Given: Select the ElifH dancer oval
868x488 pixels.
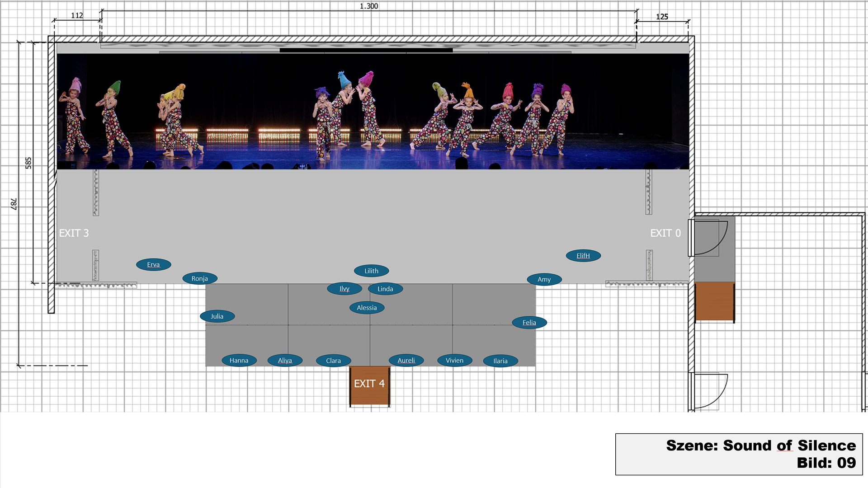Looking at the screenshot, I should pyautogui.click(x=583, y=256).
